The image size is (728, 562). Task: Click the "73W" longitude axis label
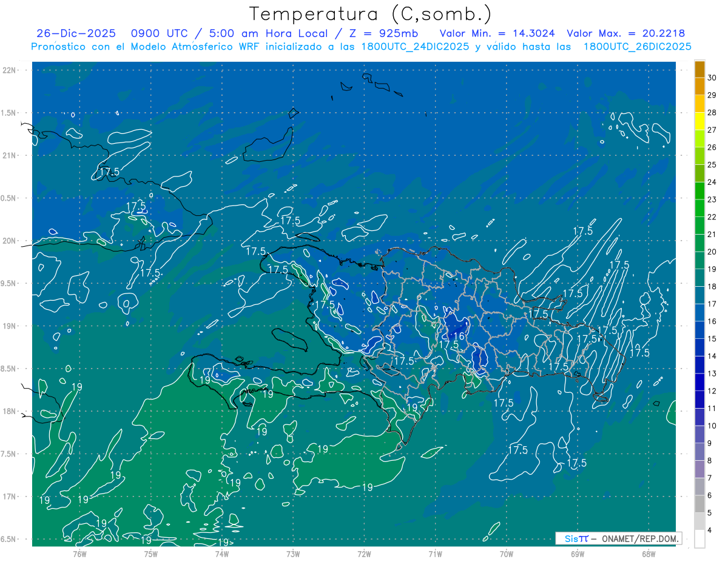pyautogui.click(x=293, y=554)
